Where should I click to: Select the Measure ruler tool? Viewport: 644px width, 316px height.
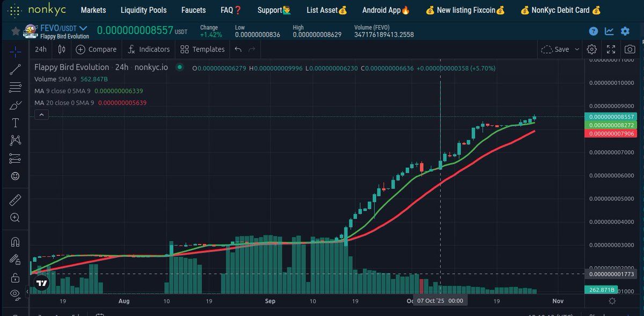[15, 199]
